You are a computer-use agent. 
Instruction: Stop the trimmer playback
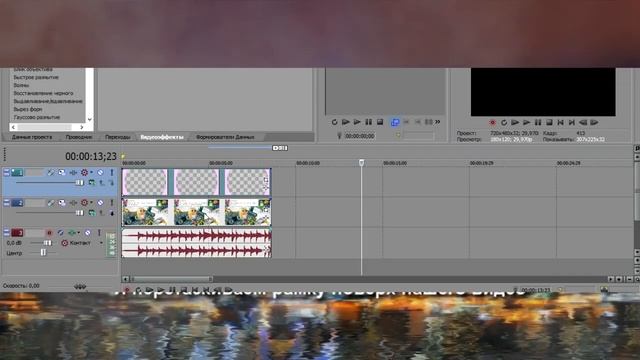[380, 122]
